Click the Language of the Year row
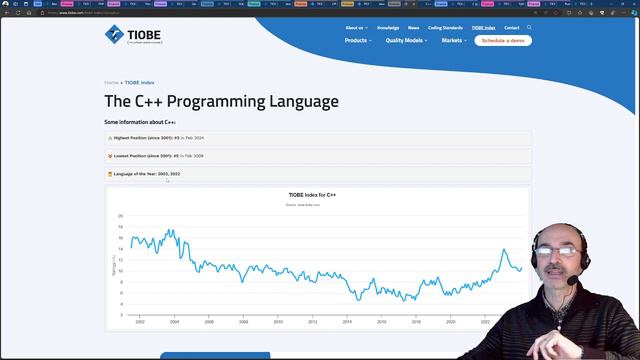Viewport: 640px width, 360px height. point(318,174)
